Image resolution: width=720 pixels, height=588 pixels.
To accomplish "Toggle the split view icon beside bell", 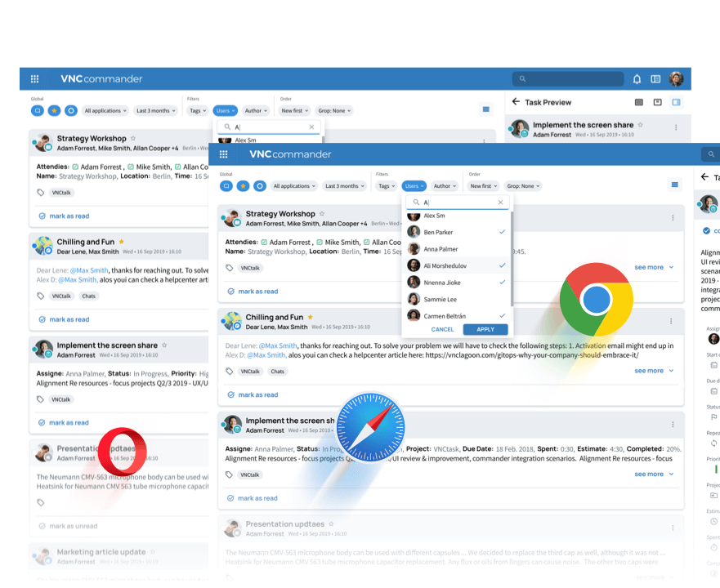I will click(655, 79).
